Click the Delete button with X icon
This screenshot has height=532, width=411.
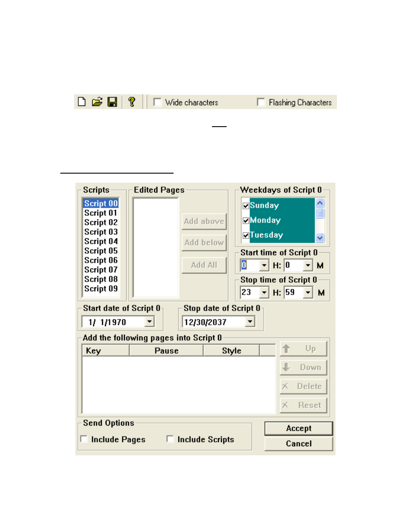303,386
